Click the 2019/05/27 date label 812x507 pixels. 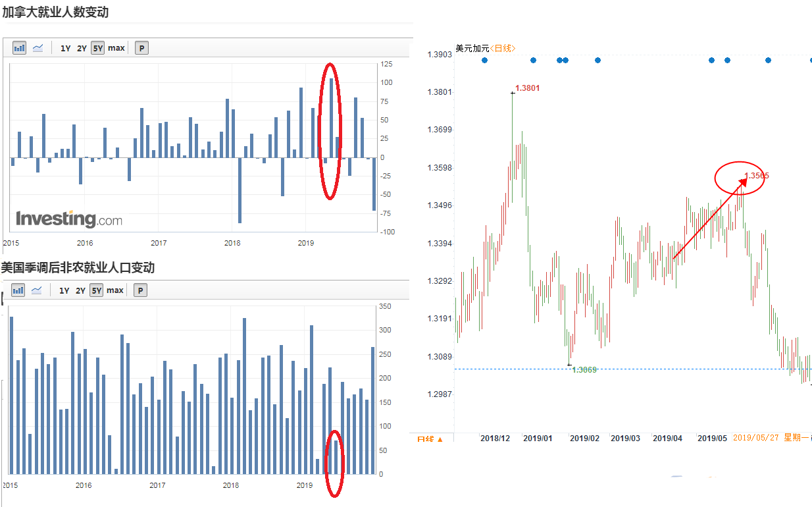click(x=756, y=438)
